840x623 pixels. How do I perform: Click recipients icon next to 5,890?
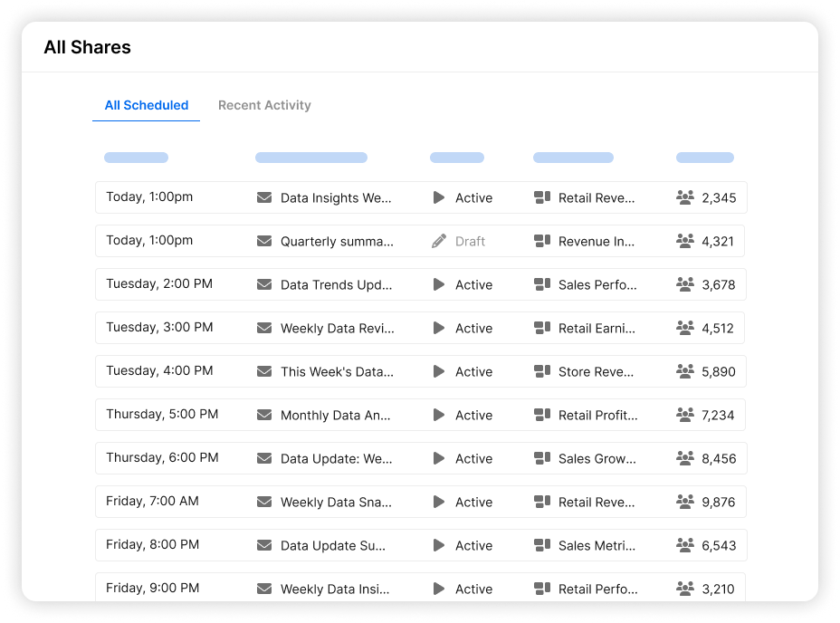685,371
